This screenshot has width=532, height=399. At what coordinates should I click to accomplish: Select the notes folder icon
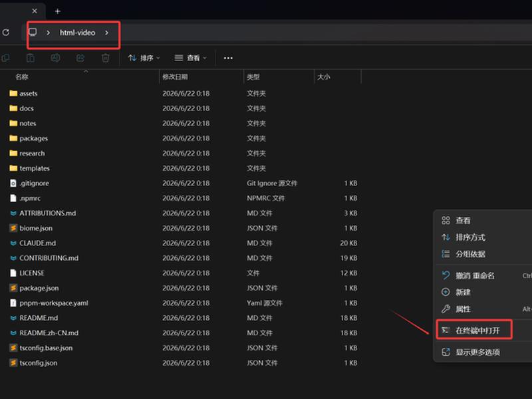(x=13, y=123)
